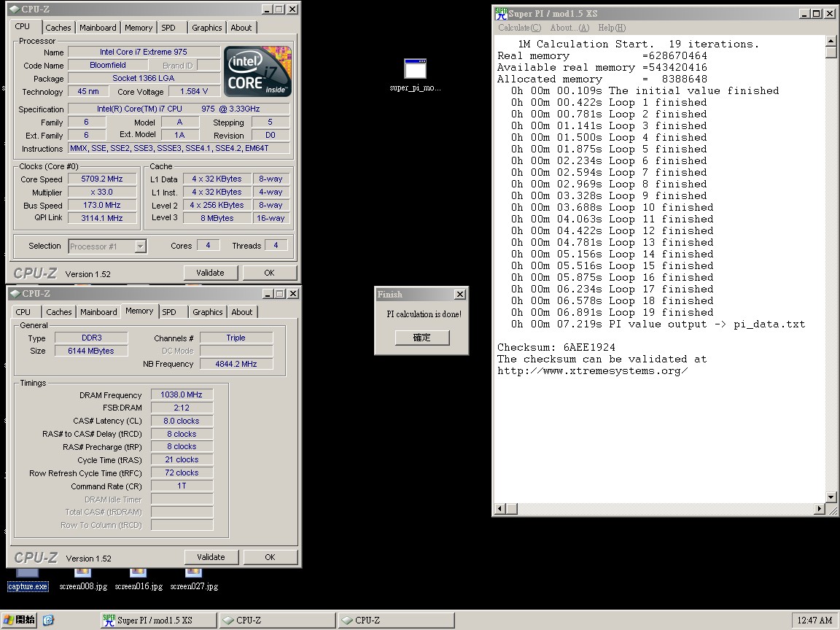Click the Core Speed 5709.2 MHz field
This screenshot has height=630, width=840.
tap(102, 179)
